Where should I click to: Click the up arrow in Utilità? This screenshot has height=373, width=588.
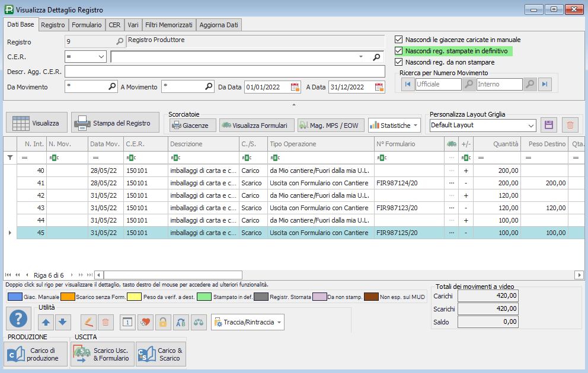(46, 322)
